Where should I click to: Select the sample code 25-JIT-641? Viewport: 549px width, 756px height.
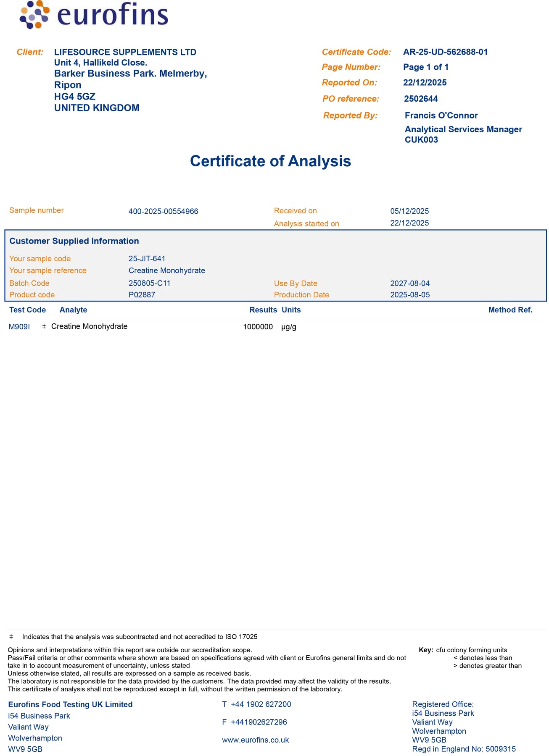[x=147, y=259]
